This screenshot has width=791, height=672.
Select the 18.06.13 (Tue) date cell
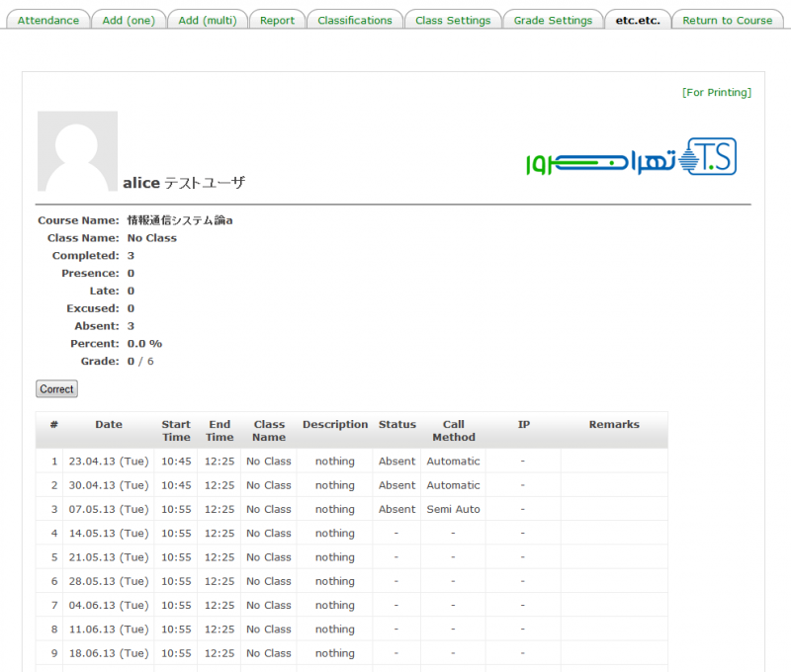click(109, 653)
